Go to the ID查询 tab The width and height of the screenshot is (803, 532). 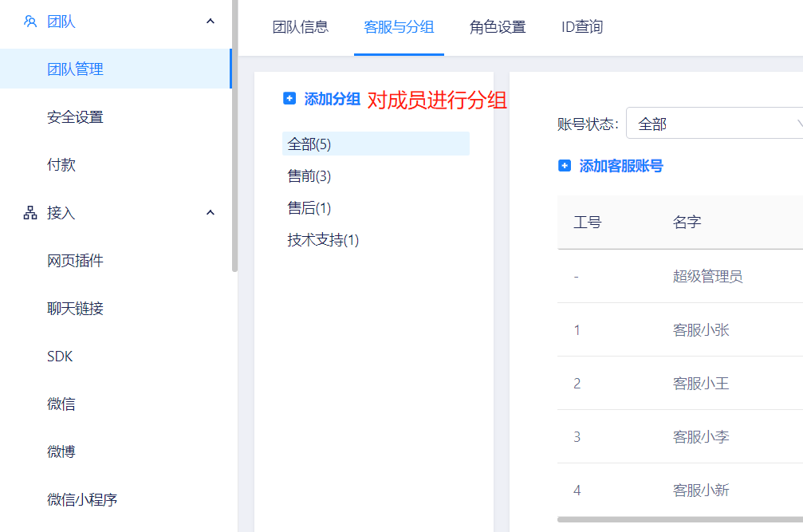(582, 26)
